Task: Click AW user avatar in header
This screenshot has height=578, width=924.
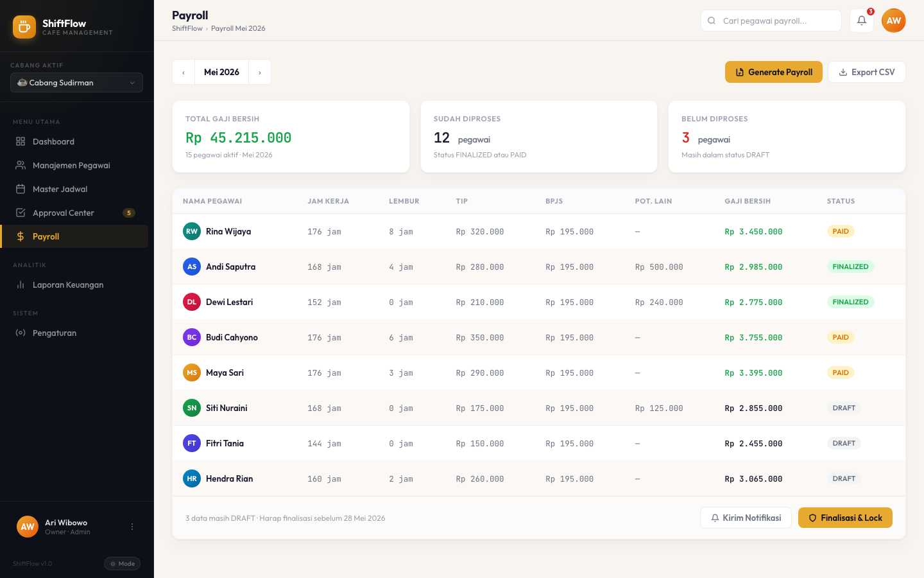Action: click(x=893, y=21)
